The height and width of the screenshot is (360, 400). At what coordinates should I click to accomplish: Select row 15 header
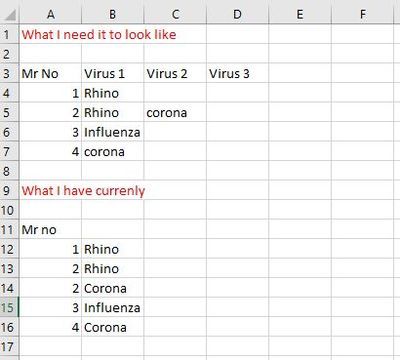[9, 307]
